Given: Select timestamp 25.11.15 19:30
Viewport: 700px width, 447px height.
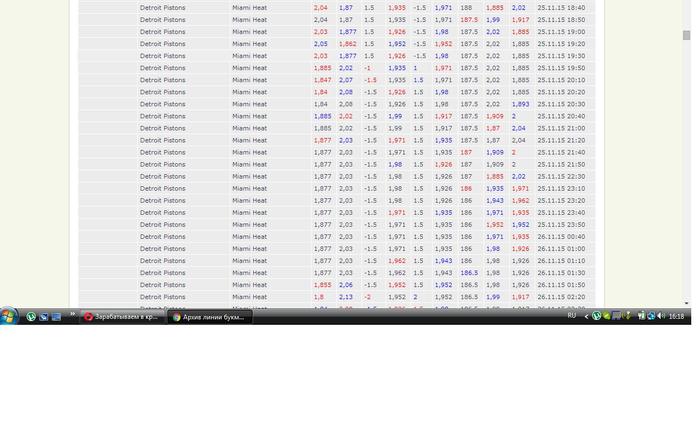Looking at the screenshot, I should [x=561, y=56].
